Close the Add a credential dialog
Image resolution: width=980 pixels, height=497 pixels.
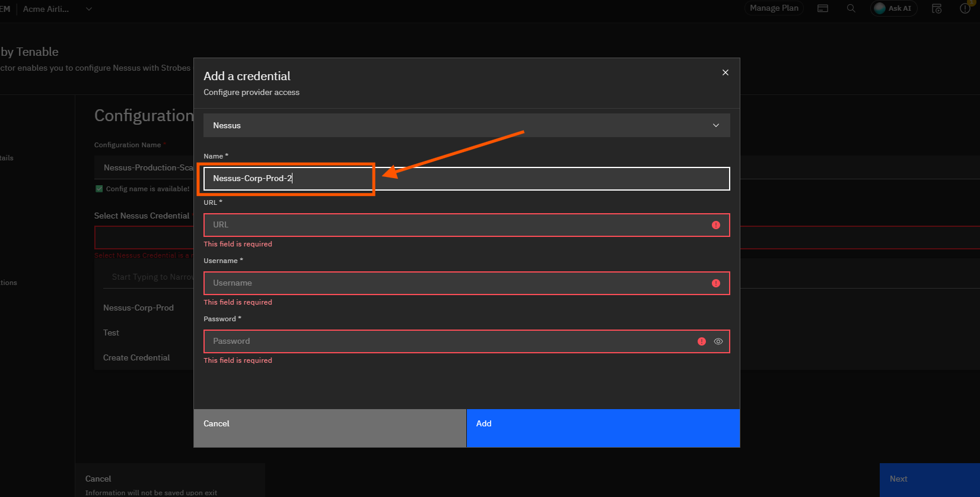tap(725, 72)
